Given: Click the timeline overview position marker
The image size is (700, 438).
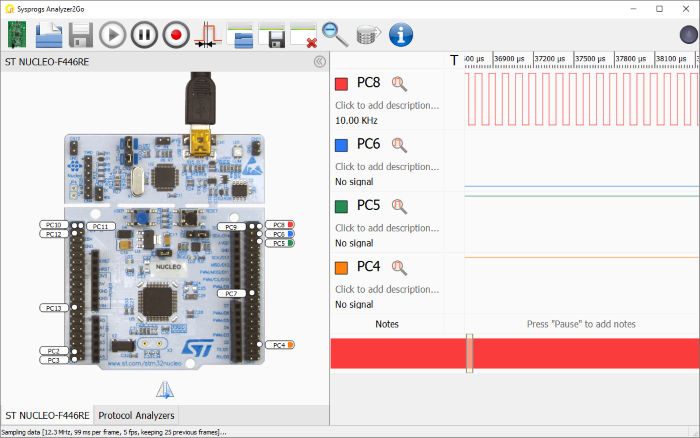Looking at the screenshot, I should pyautogui.click(x=469, y=353).
